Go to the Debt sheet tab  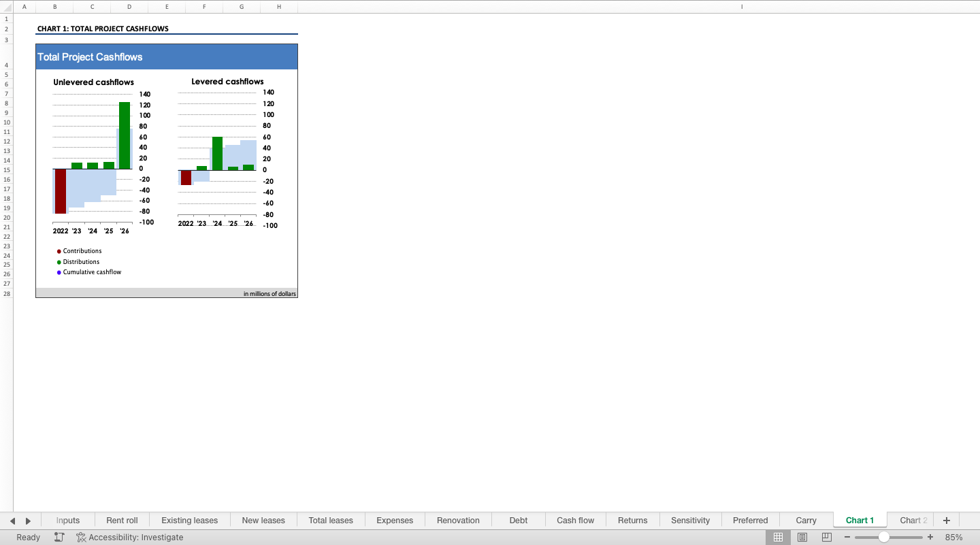coord(518,521)
